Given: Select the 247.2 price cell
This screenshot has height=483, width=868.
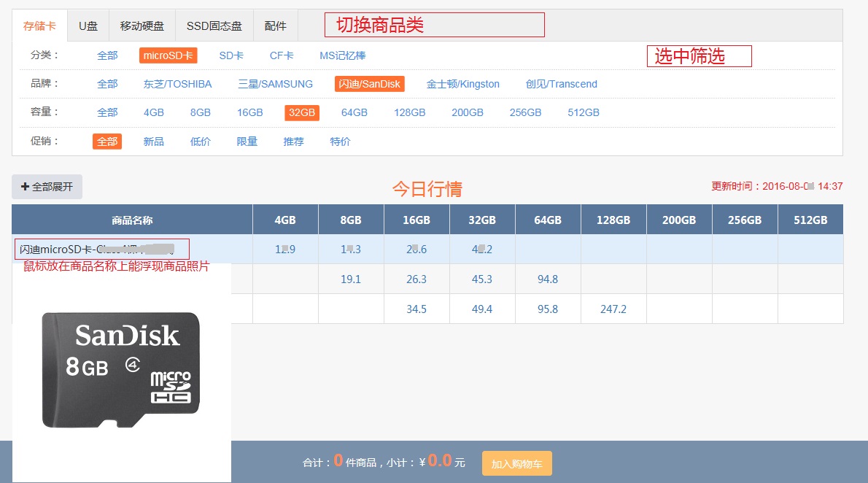Looking at the screenshot, I should coord(613,309).
